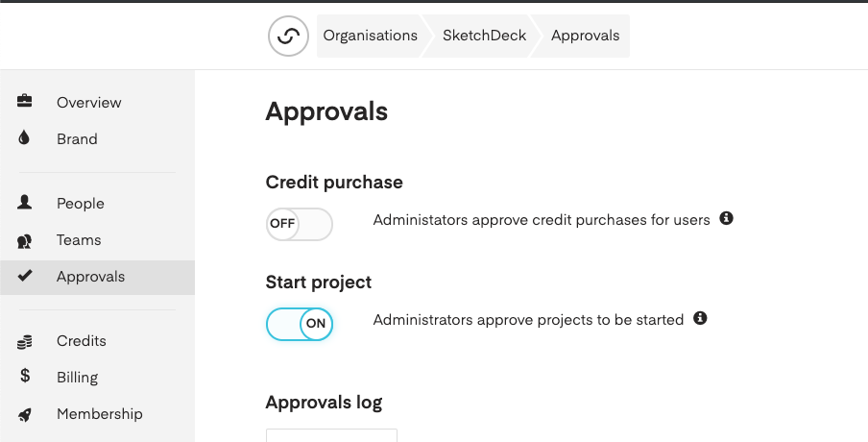Click info icon next to projects to be started

click(x=700, y=318)
